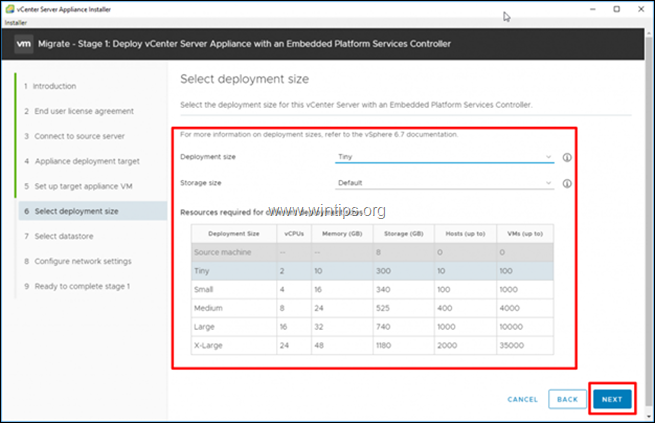
Task: Click the Deployment size label
Action: coord(208,157)
